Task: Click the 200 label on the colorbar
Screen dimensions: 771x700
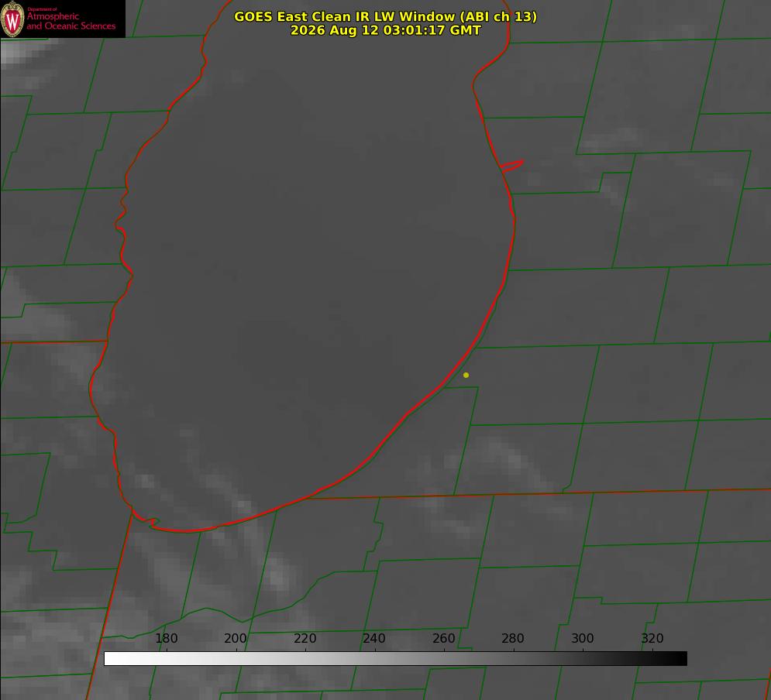Action: coord(236,638)
